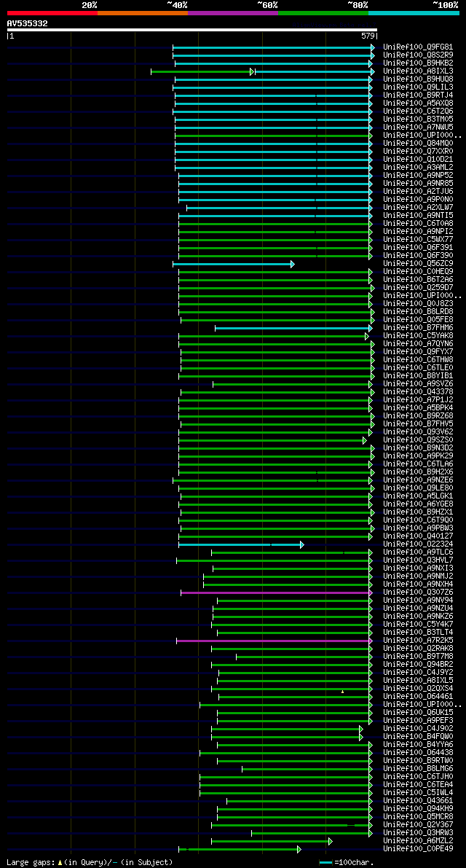Open hit UniRef100_Q6F390
Viewport: 466px width, 868px height.
pyautogui.click(x=418, y=256)
